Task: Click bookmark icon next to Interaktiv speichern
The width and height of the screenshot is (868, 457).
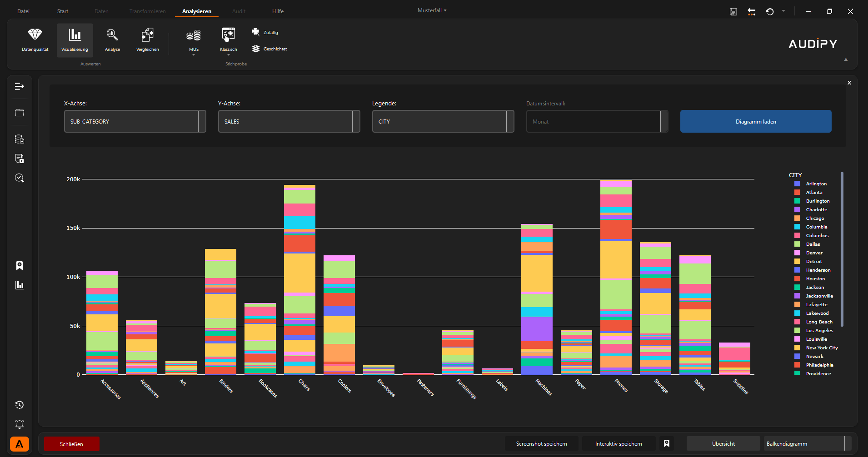Action: coord(667,443)
